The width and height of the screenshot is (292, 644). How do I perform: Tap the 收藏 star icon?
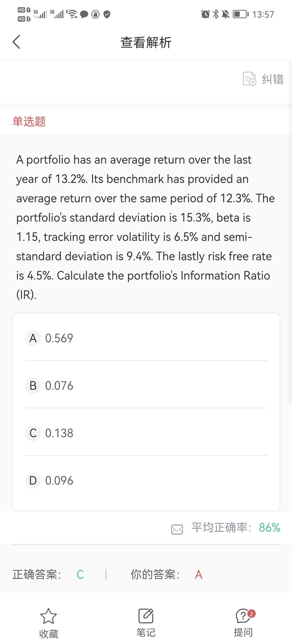coord(48,616)
